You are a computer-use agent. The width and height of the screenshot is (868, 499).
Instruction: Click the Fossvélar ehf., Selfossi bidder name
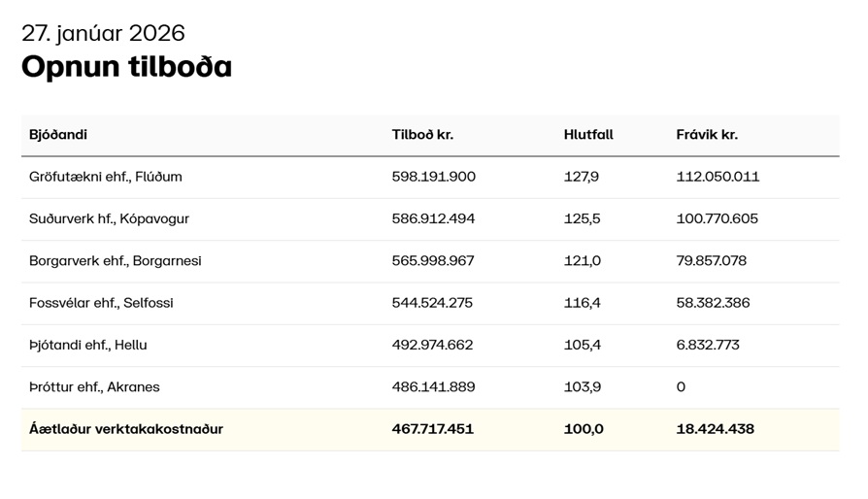pos(101,303)
